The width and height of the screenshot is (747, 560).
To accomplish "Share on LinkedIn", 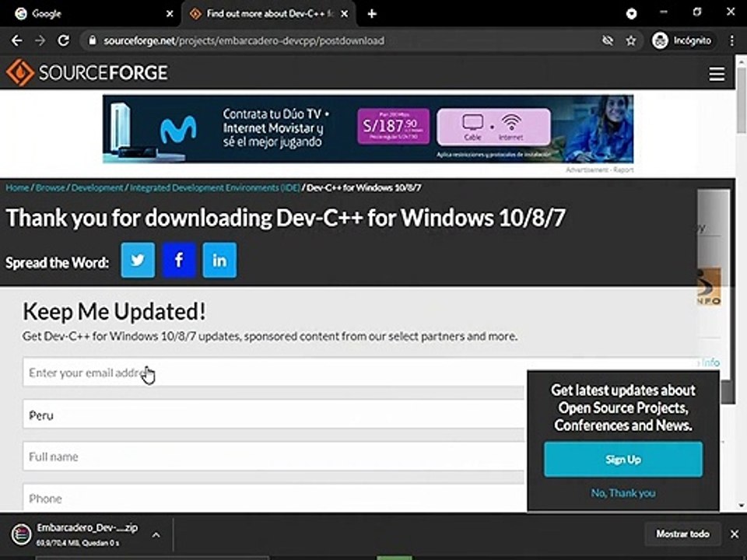I will click(219, 260).
